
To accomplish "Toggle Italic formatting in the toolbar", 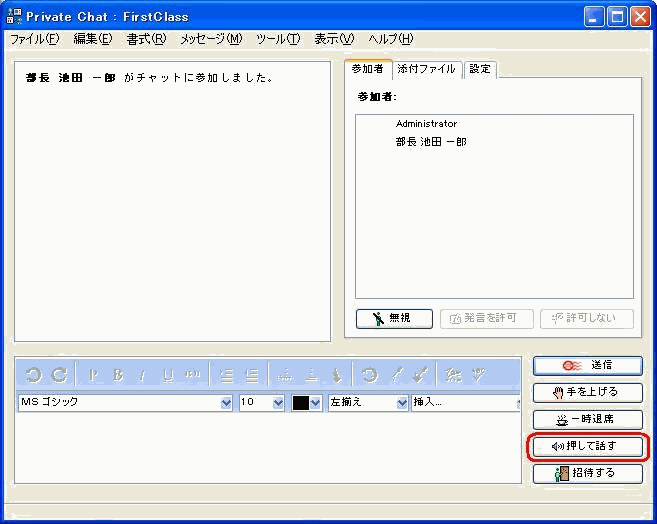I will [x=142, y=375].
